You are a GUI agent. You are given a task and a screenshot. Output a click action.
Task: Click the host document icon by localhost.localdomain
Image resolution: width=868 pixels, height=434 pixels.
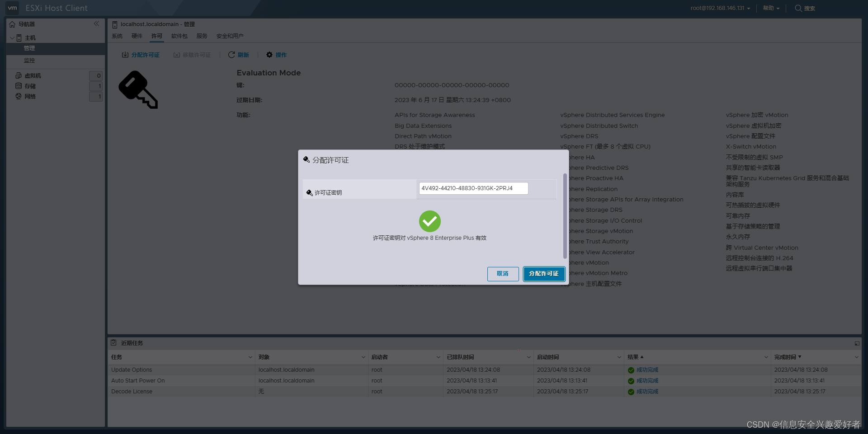click(x=115, y=24)
